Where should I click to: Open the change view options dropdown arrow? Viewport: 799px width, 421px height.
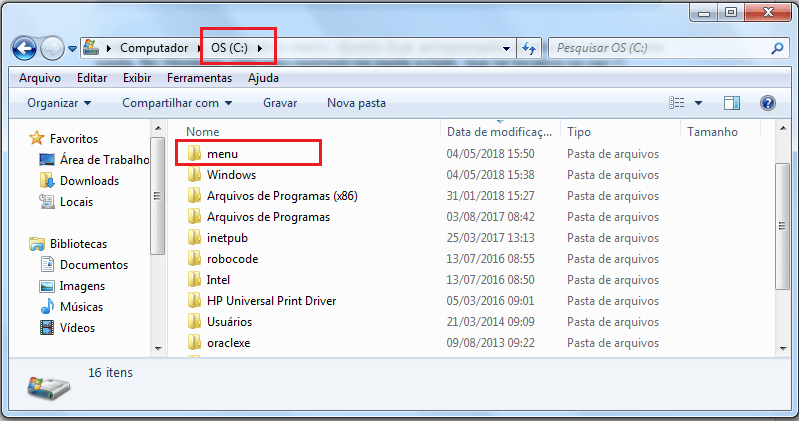[x=698, y=103]
